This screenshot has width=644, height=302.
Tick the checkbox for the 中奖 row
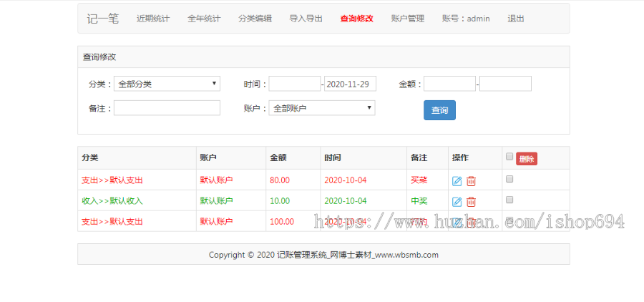[509, 200]
